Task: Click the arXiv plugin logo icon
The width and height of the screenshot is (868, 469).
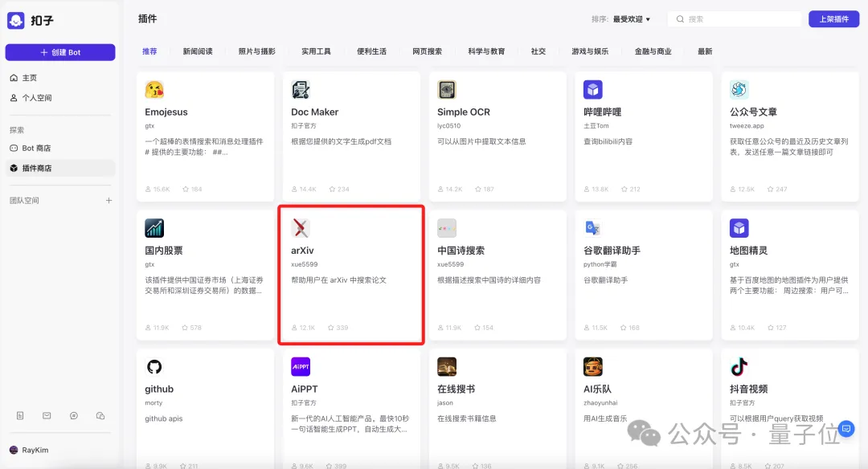Action: [301, 228]
